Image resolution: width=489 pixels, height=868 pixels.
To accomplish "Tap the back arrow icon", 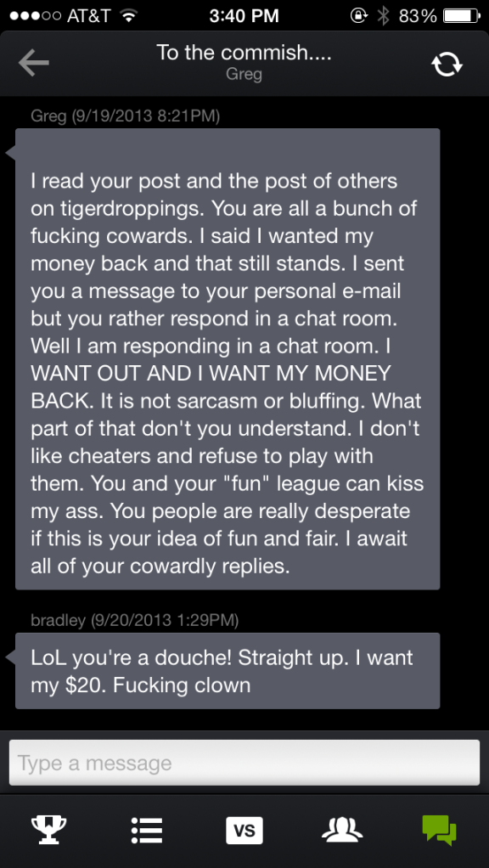I will pos(33,63).
